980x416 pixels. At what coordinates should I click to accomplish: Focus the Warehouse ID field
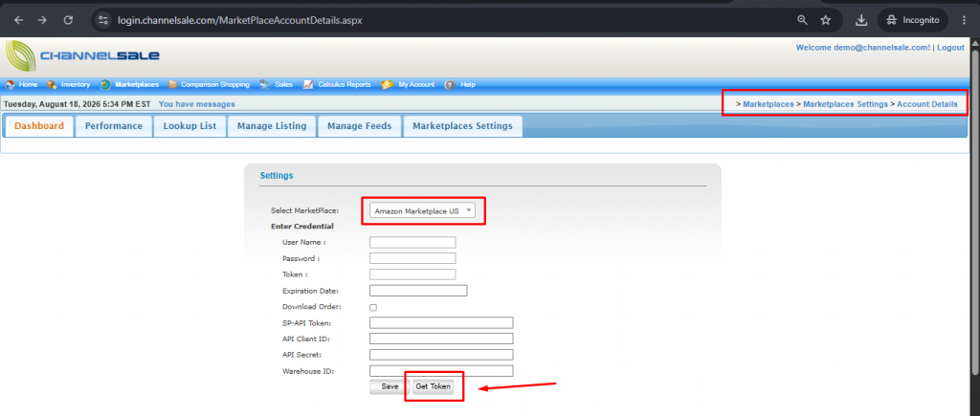click(441, 371)
